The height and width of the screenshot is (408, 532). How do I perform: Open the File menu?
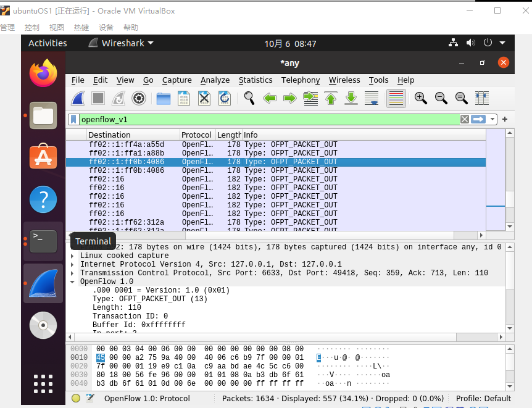78,80
